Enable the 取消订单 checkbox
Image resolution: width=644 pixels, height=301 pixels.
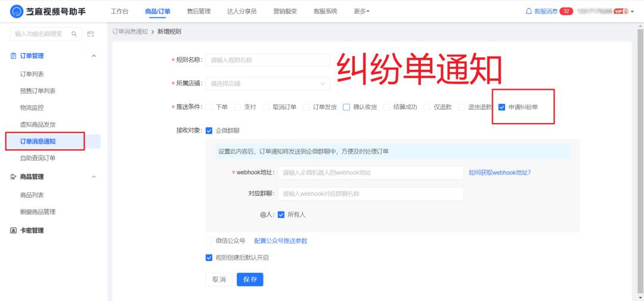(266, 107)
